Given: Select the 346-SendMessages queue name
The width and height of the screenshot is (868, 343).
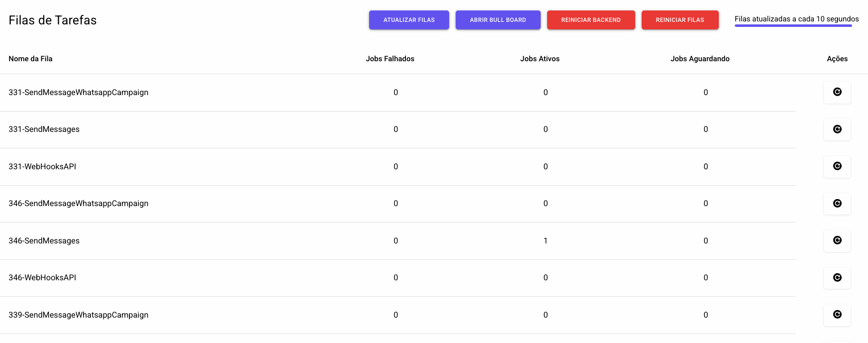Looking at the screenshot, I should (44, 241).
